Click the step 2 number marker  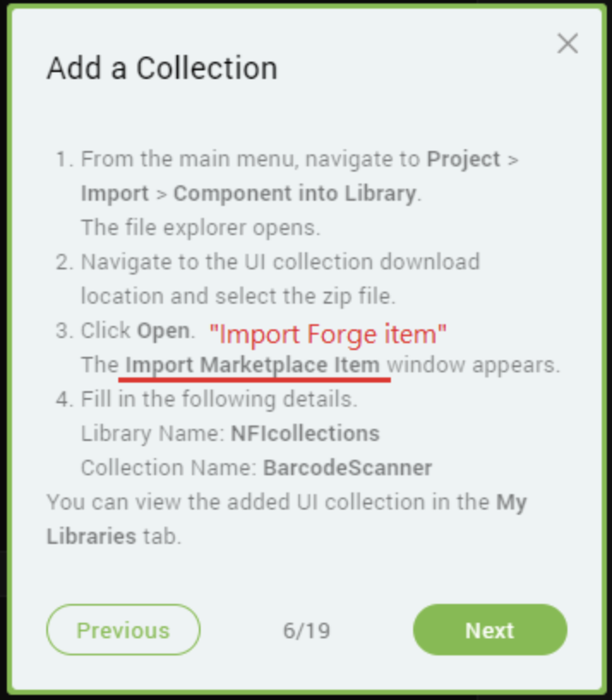click(x=63, y=262)
